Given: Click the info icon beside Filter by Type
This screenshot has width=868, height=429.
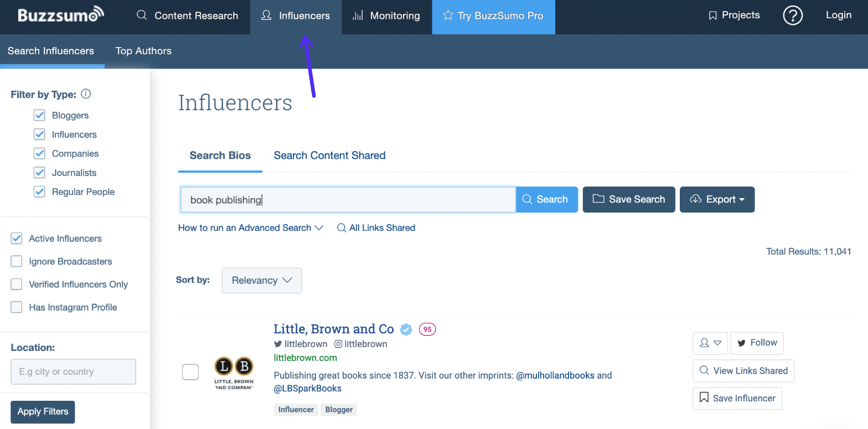Looking at the screenshot, I should (86, 94).
